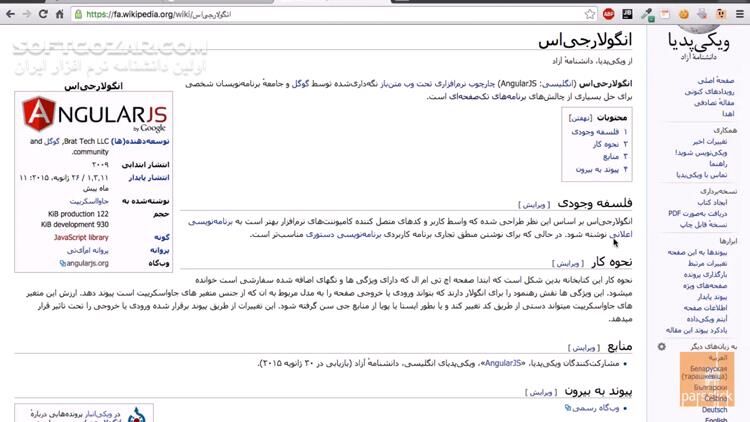The image size is (750, 422).
Task: Open وب‌گاه رسمی official website link
Action: click(x=596, y=408)
